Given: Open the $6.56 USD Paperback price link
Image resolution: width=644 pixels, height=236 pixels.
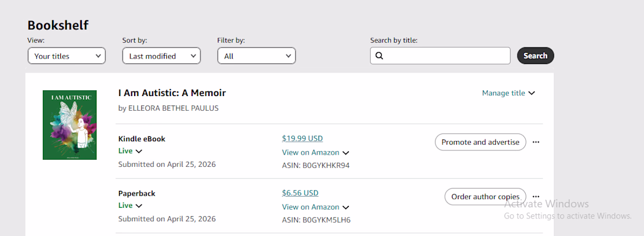Looking at the screenshot, I should coord(300,193).
